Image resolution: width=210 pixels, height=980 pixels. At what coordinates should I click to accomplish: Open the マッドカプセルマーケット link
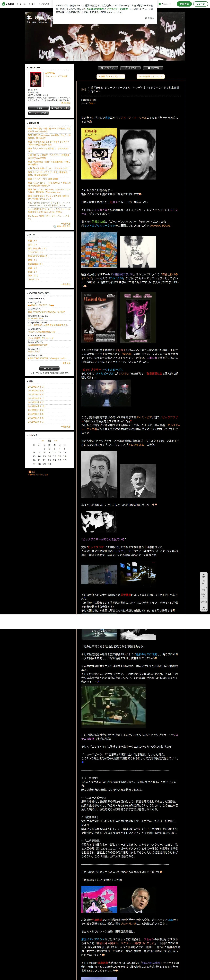tap(99, 226)
